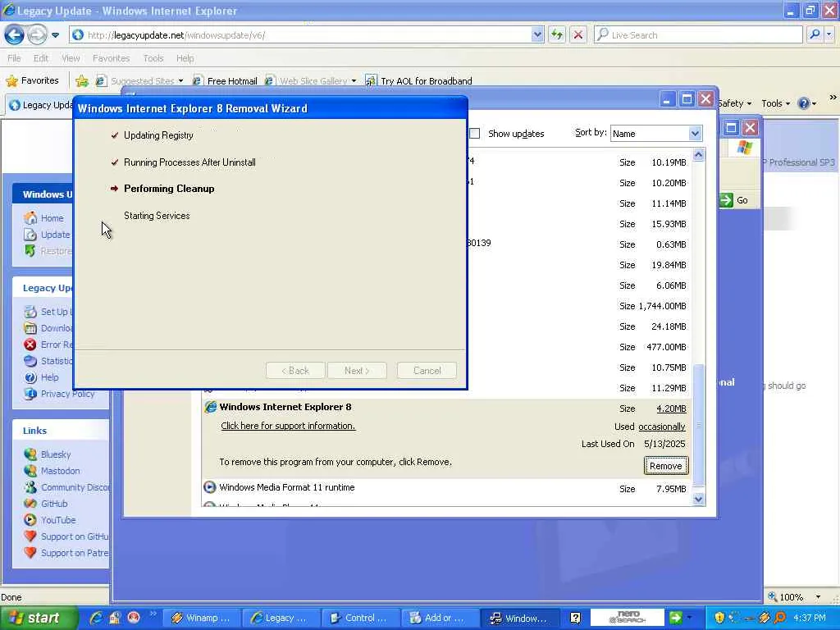The height and width of the screenshot is (630, 840).
Task: Open the Favorites star panel
Action: (x=32, y=81)
